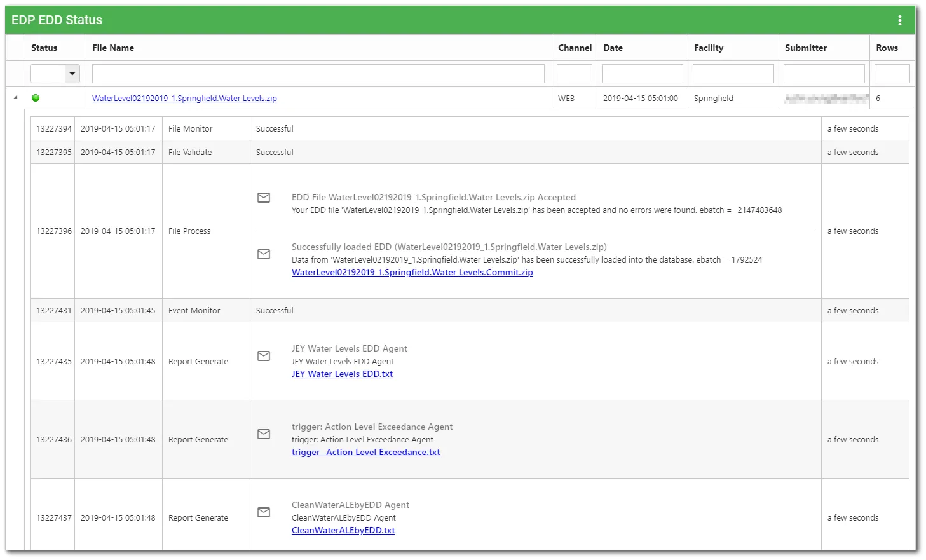Focus the Submitter filter input
This screenshot has height=560, width=926.
[x=824, y=74]
